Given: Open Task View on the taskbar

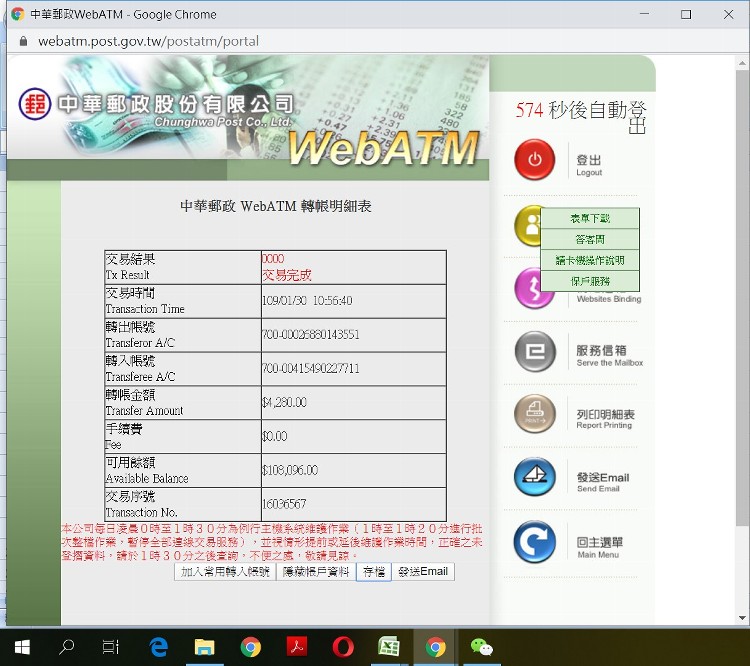Looking at the screenshot, I should 110,647.
